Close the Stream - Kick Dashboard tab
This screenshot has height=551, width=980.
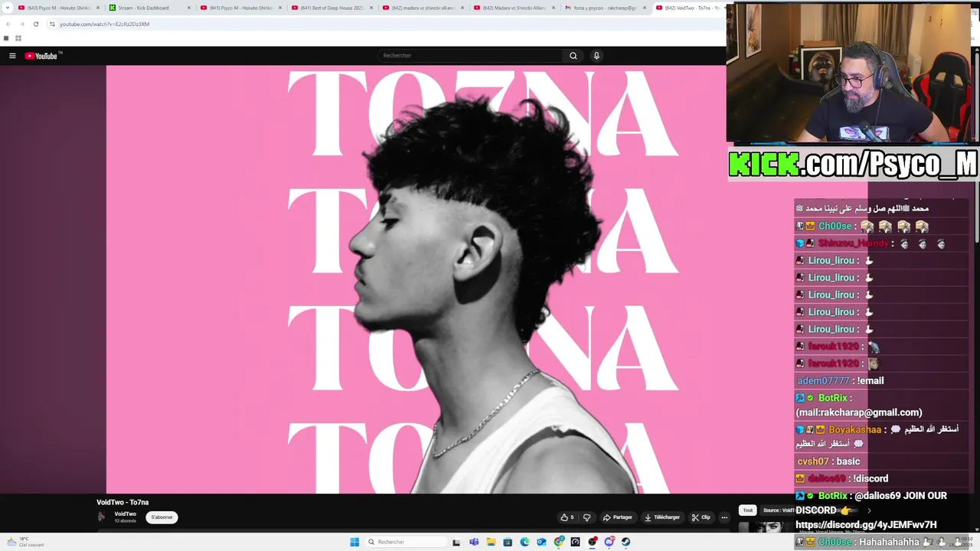coord(189,8)
